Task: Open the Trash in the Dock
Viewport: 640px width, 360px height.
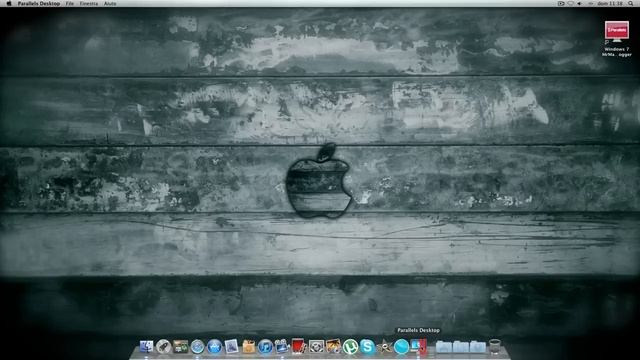Action: 495,347
